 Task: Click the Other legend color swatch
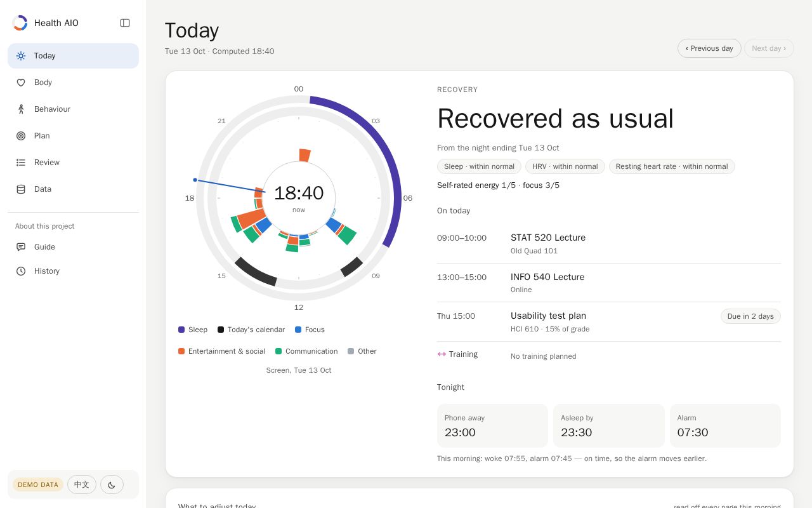pyautogui.click(x=351, y=351)
